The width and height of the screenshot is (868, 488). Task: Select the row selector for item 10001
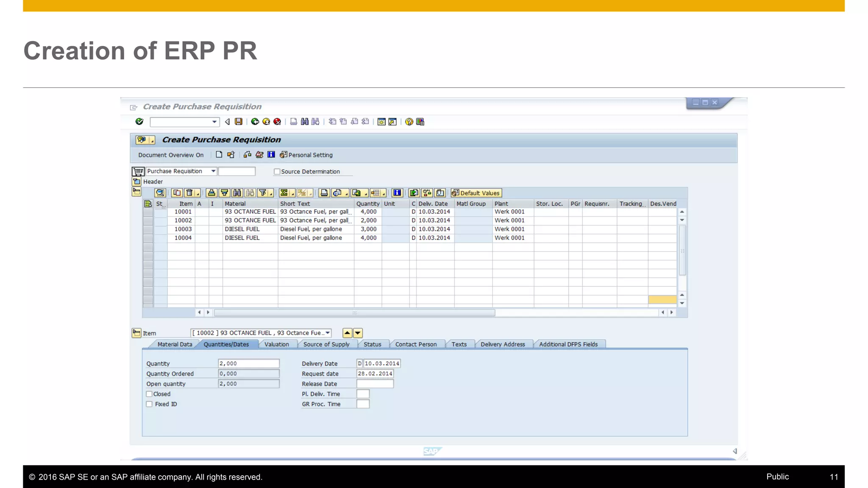click(x=148, y=212)
